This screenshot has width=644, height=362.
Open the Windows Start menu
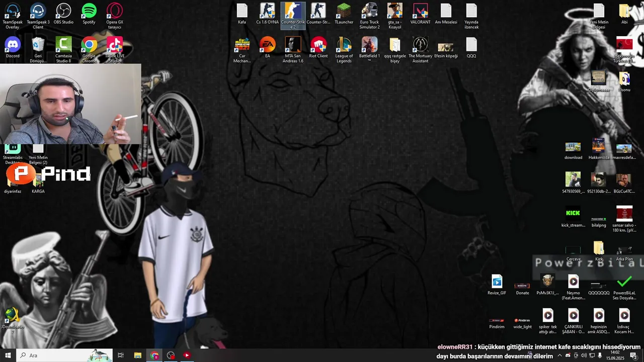(8, 355)
